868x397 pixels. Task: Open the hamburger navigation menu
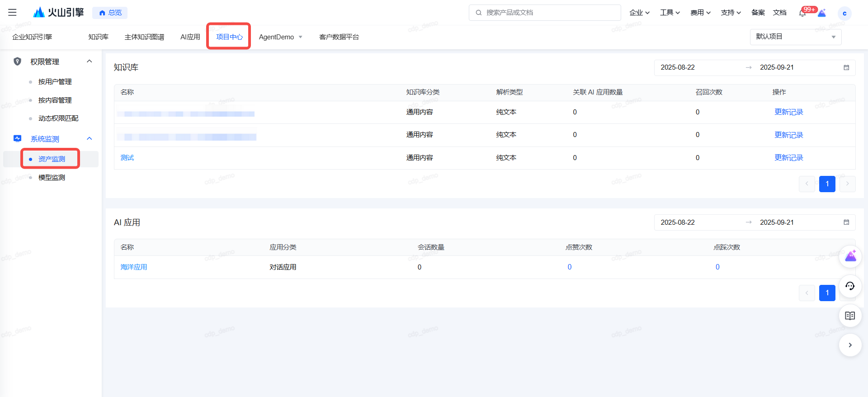point(12,13)
